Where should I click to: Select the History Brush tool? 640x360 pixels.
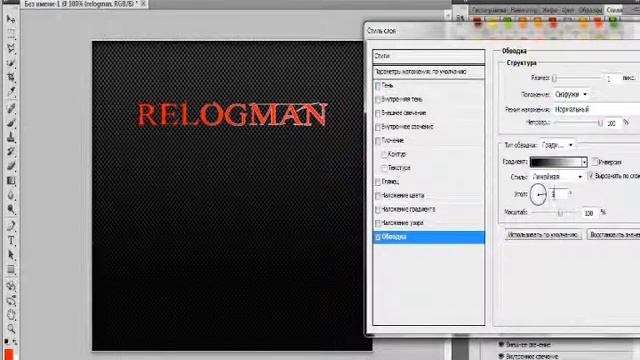[x=11, y=151]
